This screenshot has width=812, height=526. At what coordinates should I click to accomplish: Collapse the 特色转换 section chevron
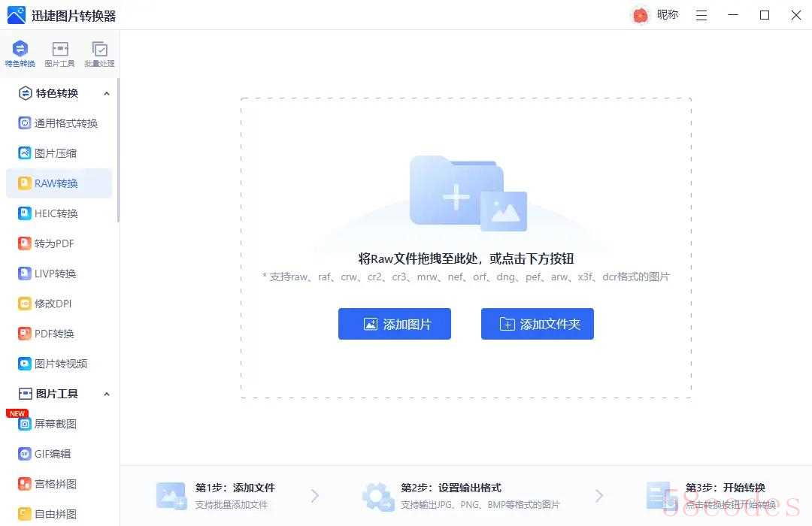pos(106,93)
